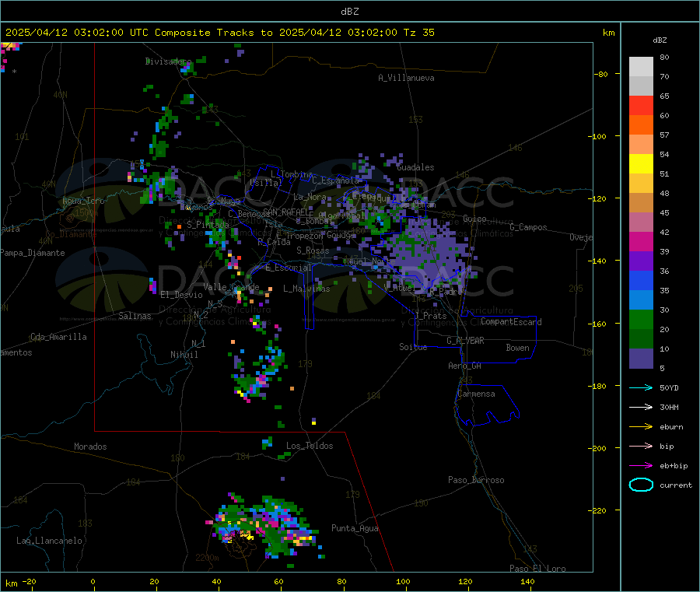This screenshot has width=700, height=592.
Task: Click the G_Campos location label
Action: [x=528, y=227]
